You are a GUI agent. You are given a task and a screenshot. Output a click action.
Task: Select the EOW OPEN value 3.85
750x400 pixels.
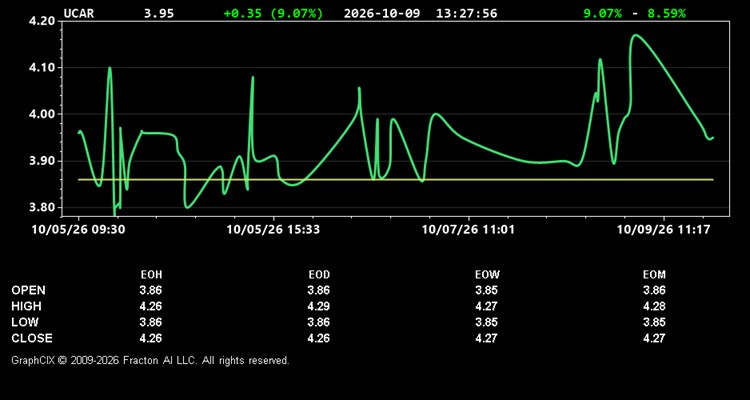tap(486, 290)
